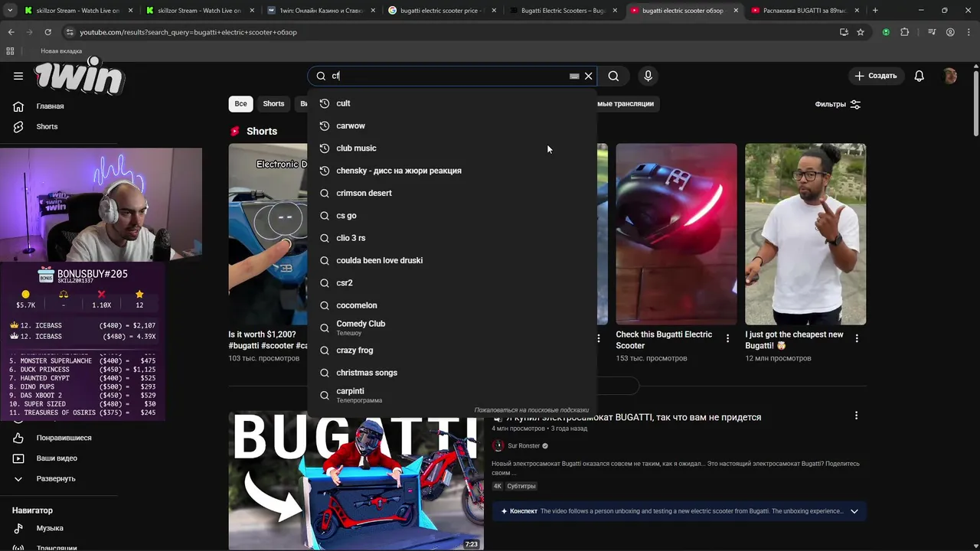
Task: Start voice search with the microphone icon
Action: [648, 76]
